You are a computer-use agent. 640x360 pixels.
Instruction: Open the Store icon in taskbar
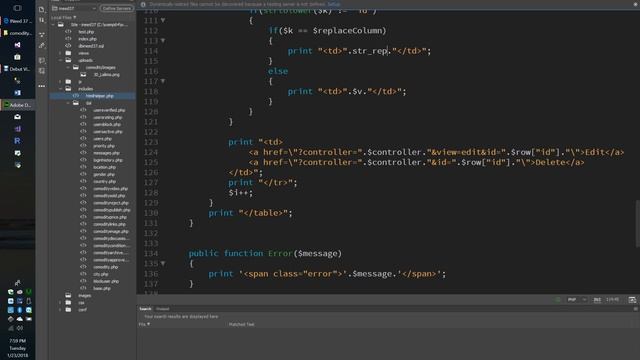[17, 57]
